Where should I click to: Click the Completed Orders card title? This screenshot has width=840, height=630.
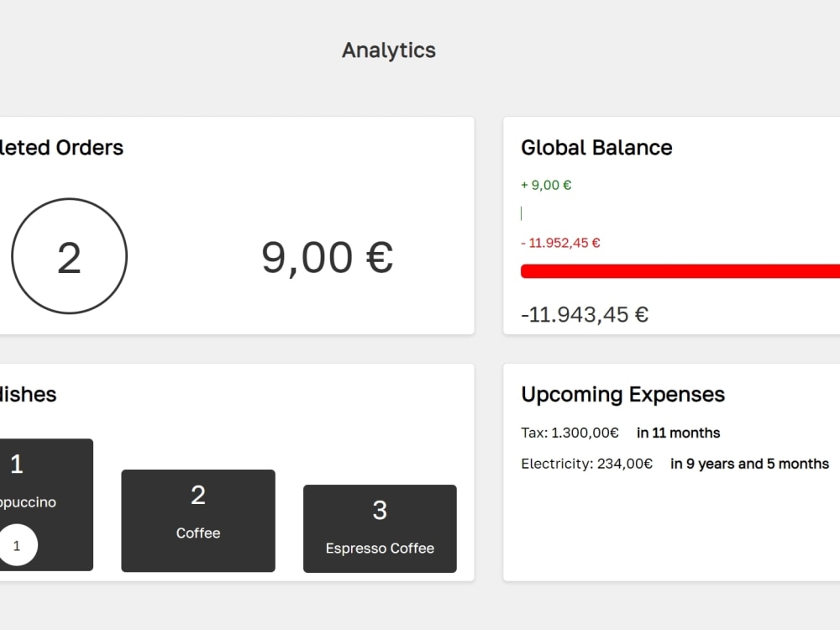pos(61,148)
